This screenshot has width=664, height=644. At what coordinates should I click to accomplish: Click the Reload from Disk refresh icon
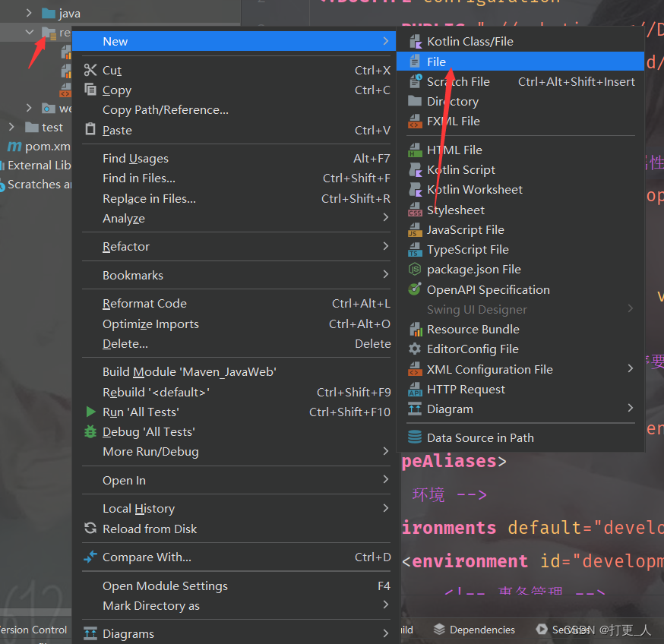(x=90, y=529)
